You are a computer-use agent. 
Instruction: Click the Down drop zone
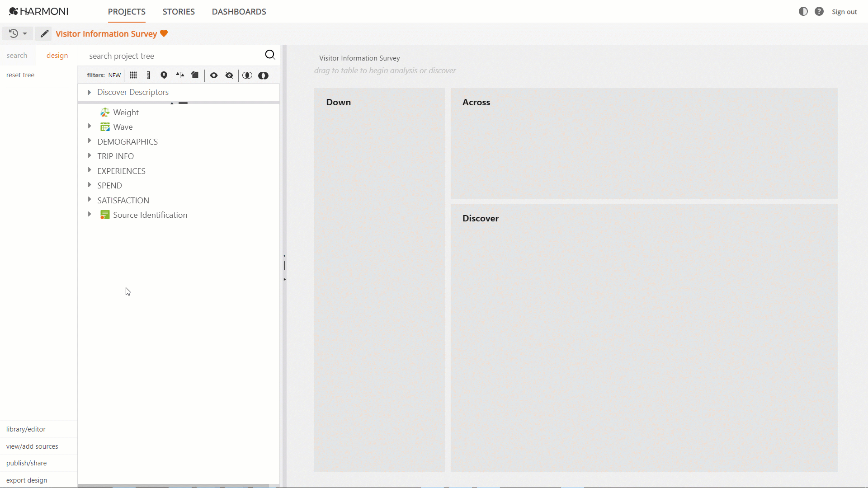(379, 280)
